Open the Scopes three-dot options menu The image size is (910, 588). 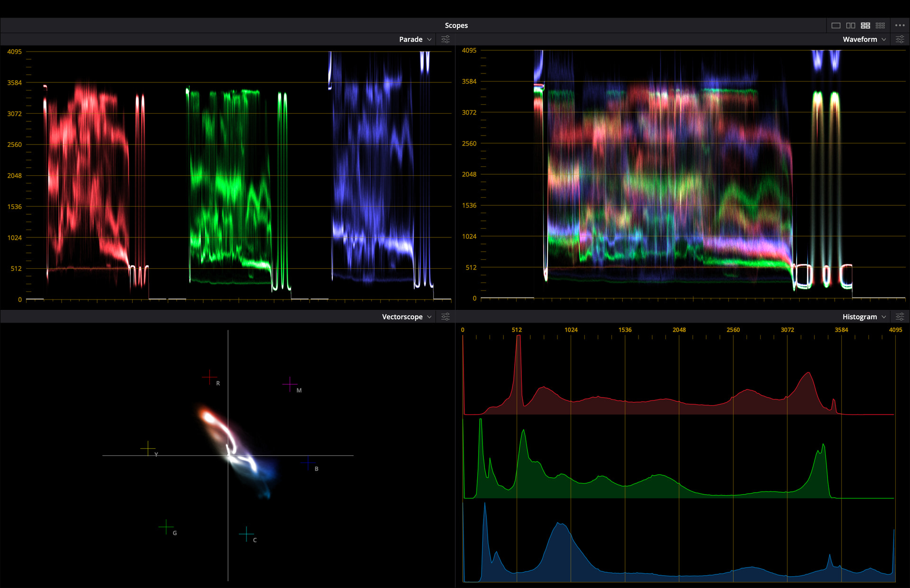(x=900, y=26)
